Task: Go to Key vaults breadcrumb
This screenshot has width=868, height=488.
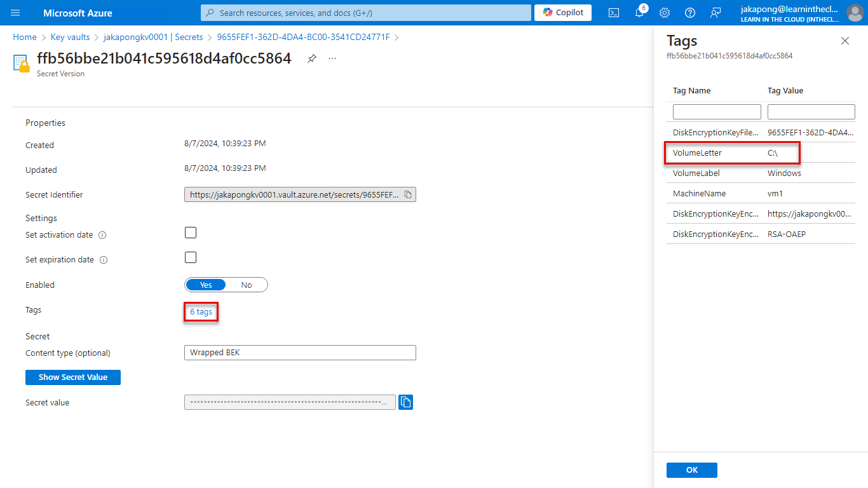Action: coord(71,37)
